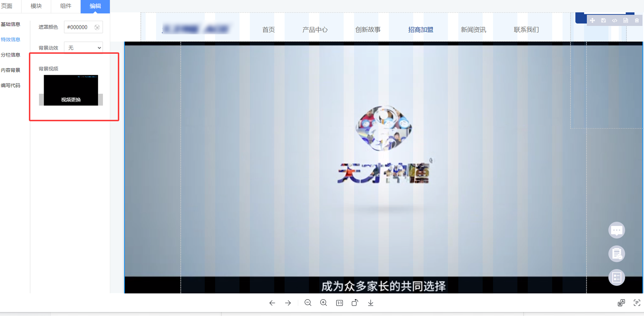Switch to the 页面 tab

(x=7, y=6)
